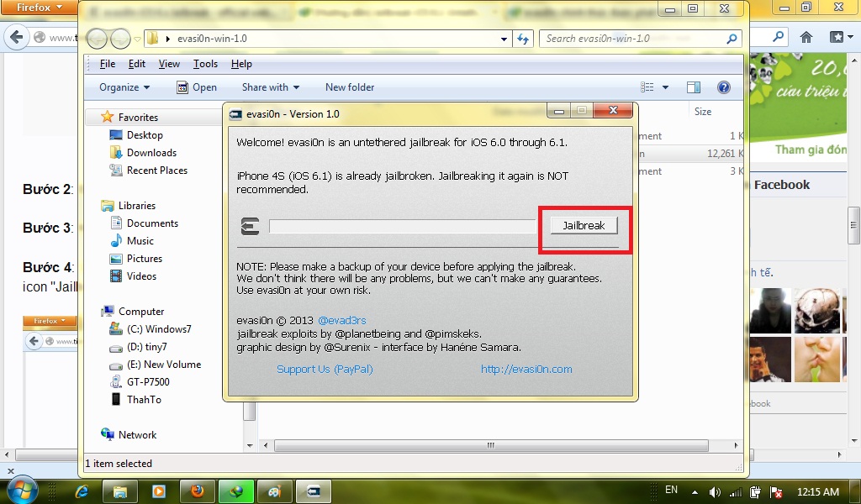Click the evasi0n-win-1.0 address bar
The height and width of the screenshot is (504, 861).
[328, 39]
